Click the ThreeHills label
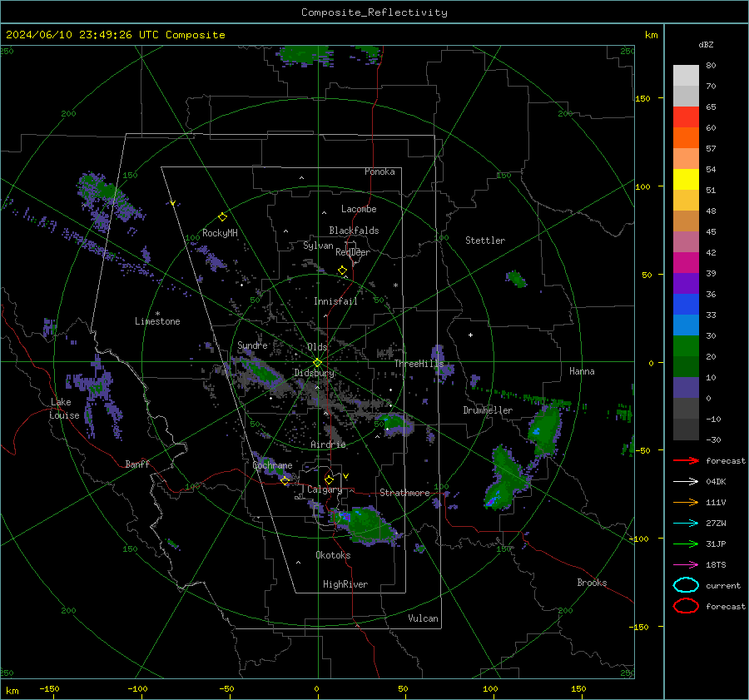The width and height of the screenshot is (749, 700). [x=419, y=364]
